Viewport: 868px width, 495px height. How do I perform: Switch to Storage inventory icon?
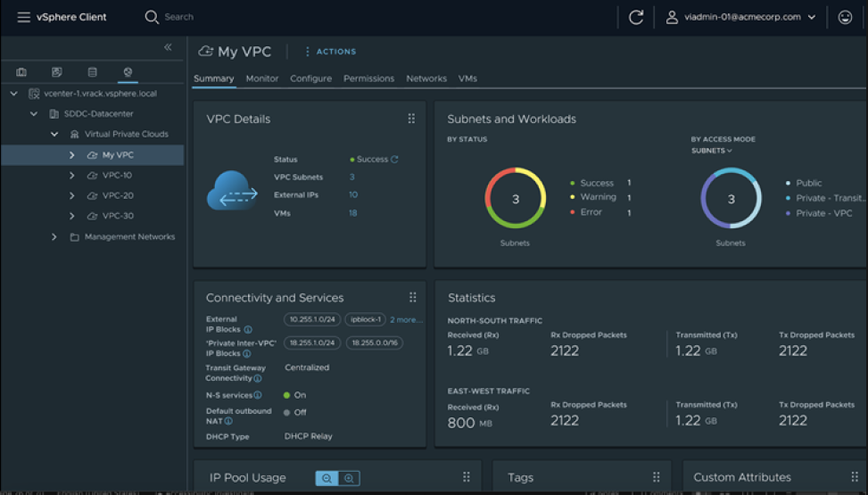(92, 72)
